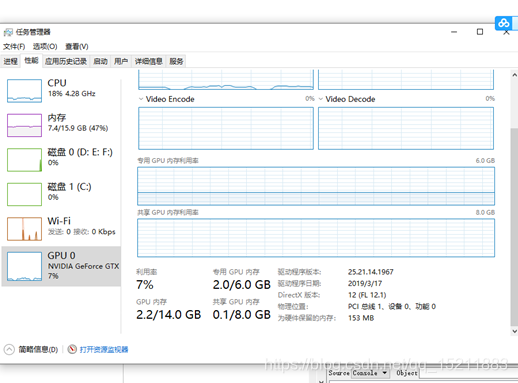
Task: Switch to the 应用历史记录 tab
Action: pyautogui.click(x=66, y=61)
